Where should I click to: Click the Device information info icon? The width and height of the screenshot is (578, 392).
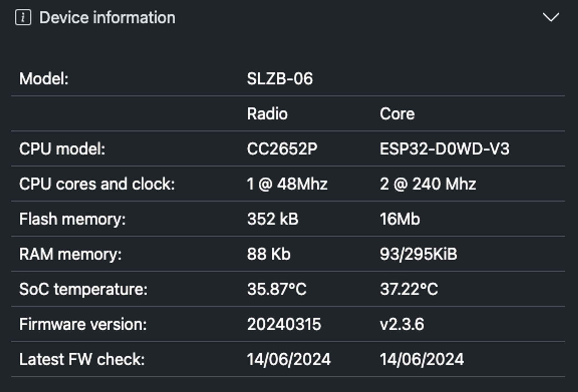tap(23, 17)
